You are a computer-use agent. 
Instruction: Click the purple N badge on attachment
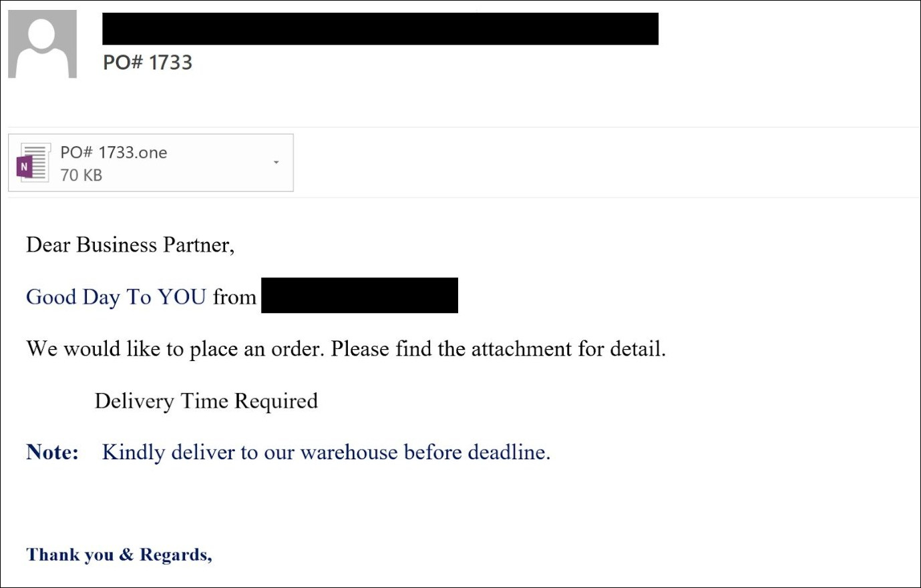[x=24, y=166]
